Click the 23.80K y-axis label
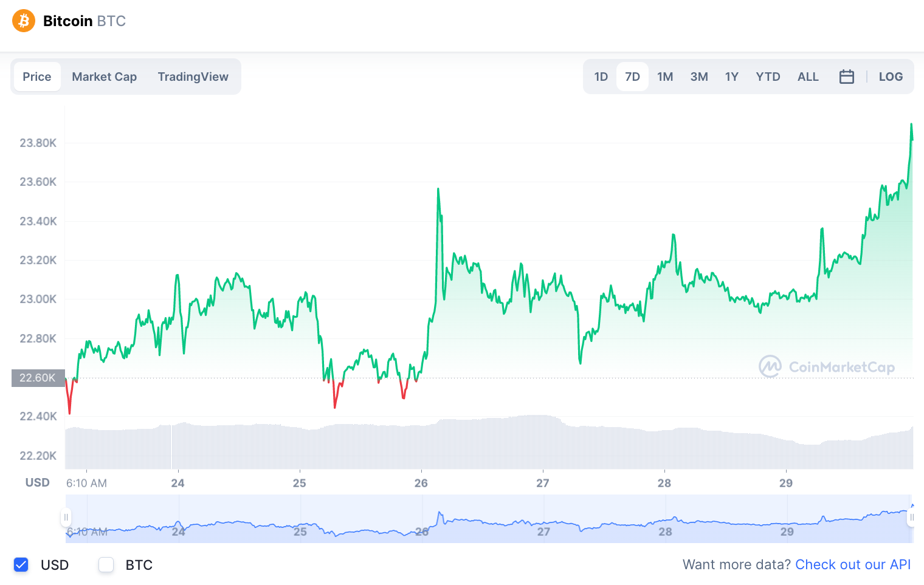The width and height of the screenshot is (924, 585). point(38,143)
